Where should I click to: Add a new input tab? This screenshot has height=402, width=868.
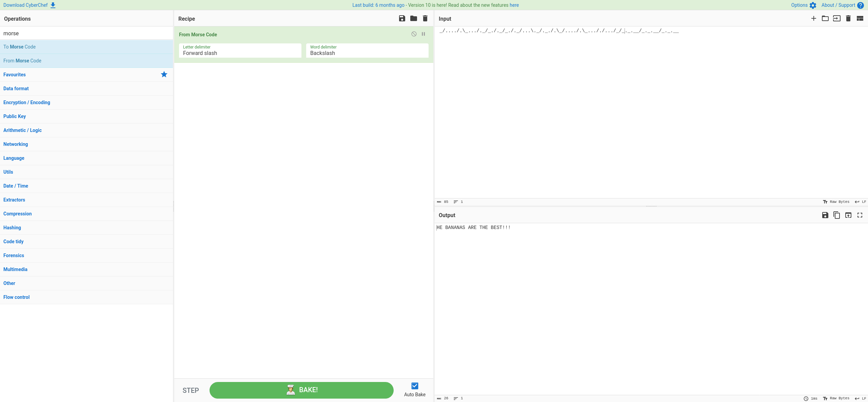click(813, 18)
